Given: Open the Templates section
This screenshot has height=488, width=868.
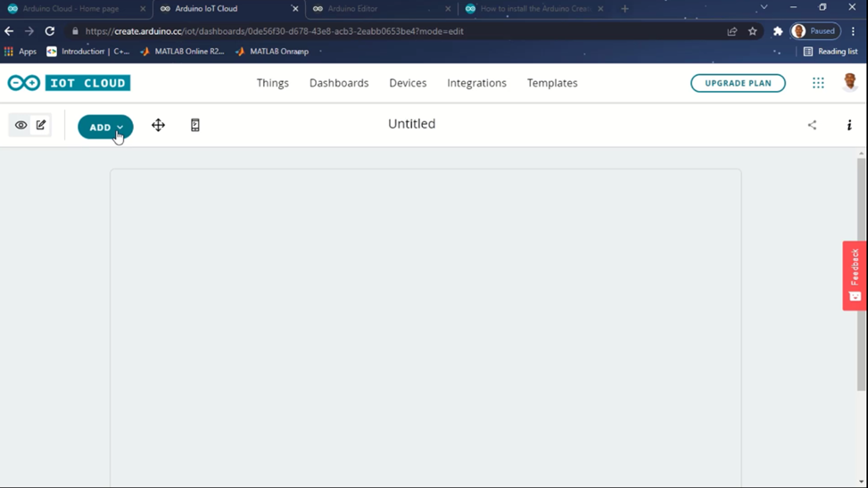Looking at the screenshot, I should pos(552,83).
